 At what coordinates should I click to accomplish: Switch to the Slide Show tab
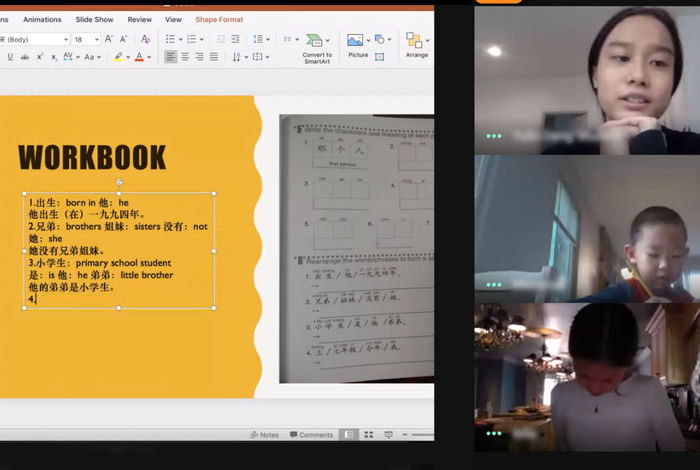[x=94, y=20]
